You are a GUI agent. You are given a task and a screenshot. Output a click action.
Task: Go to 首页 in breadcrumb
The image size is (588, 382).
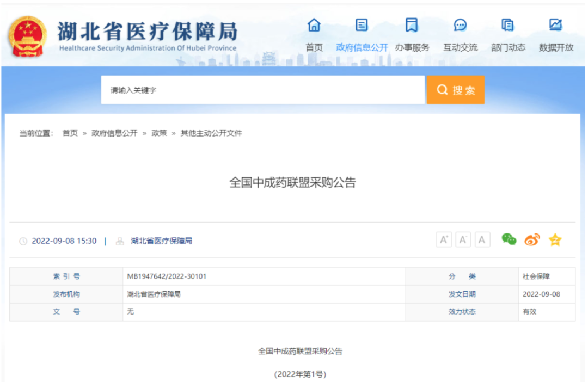coord(70,133)
